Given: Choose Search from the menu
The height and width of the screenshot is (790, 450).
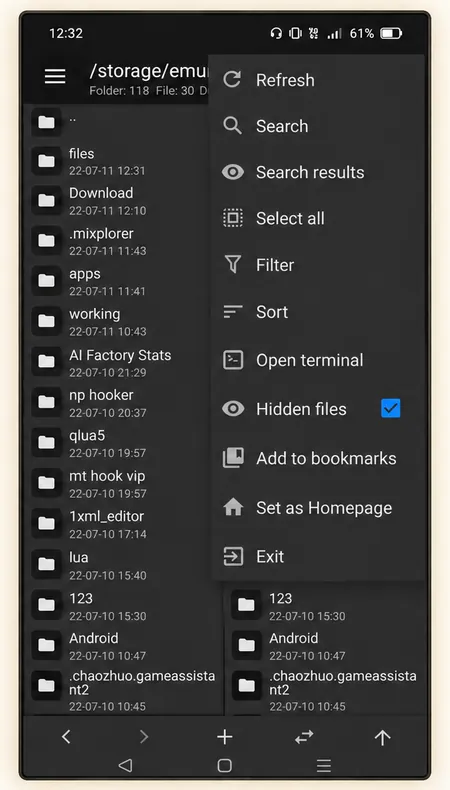Looking at the screenshot, I should 317,126.
